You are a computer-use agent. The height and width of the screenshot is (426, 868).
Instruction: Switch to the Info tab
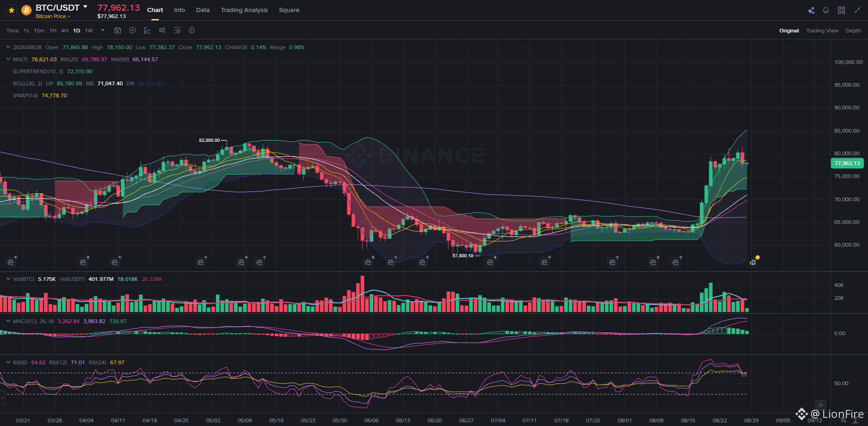pyautogui.click(x=179, y=10)
